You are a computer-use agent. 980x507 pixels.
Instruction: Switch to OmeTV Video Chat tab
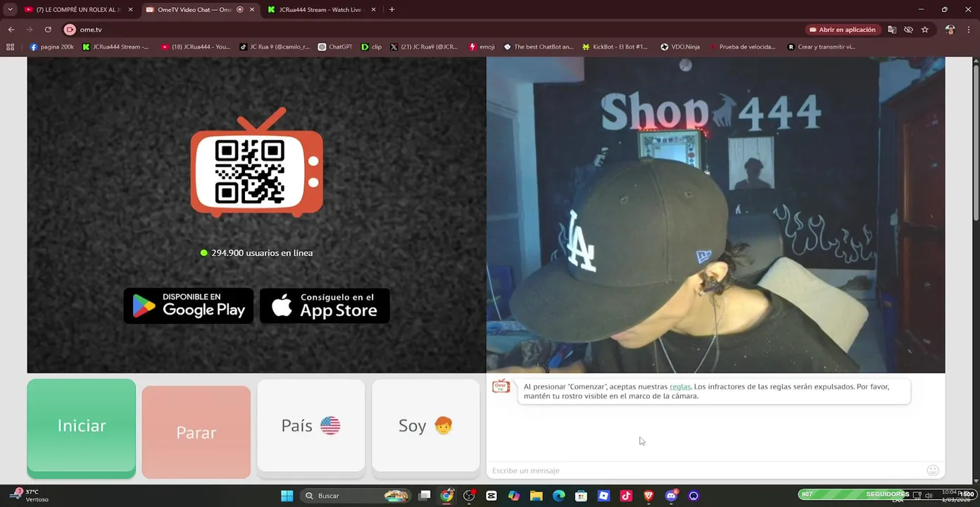(x=197, y=10)
